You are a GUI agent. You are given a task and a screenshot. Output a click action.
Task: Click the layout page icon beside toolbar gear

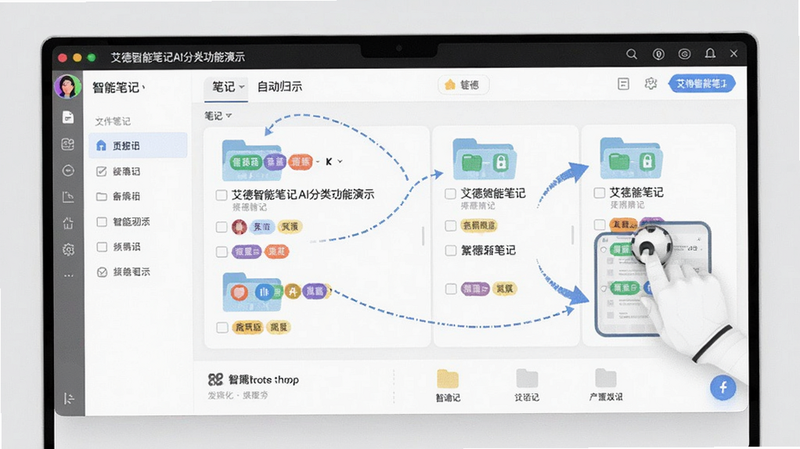pyautogui.click(x=623, y=84)
